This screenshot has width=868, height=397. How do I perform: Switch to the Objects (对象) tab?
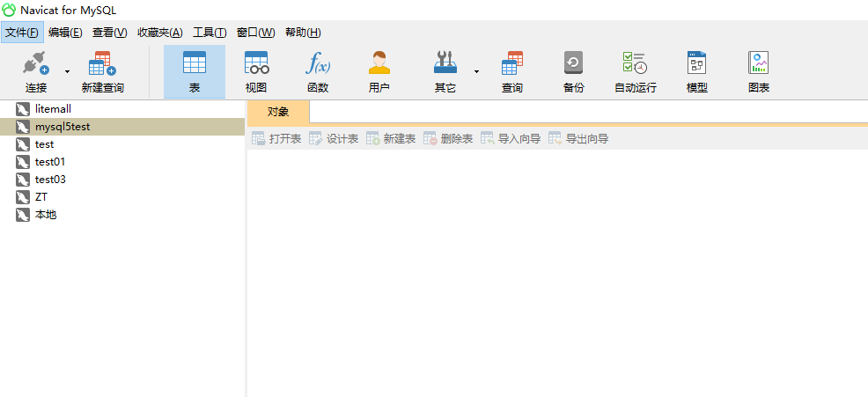click(278, 112)
